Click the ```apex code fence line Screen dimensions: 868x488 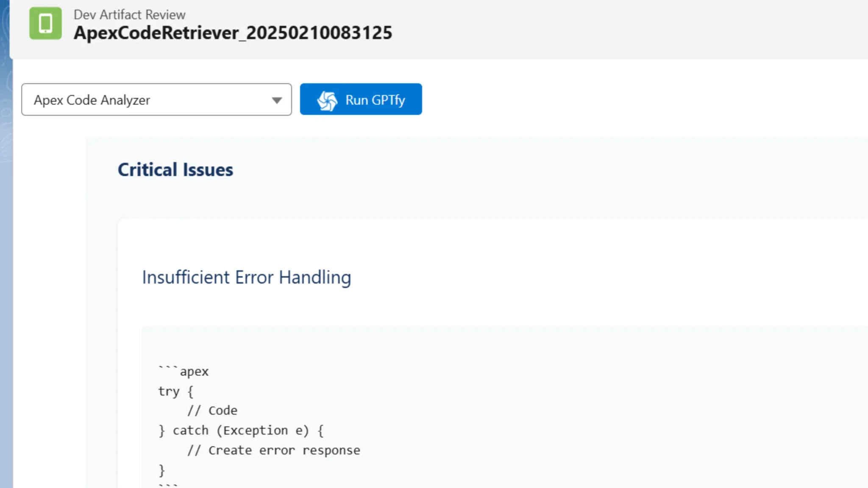tap(184, 371)
